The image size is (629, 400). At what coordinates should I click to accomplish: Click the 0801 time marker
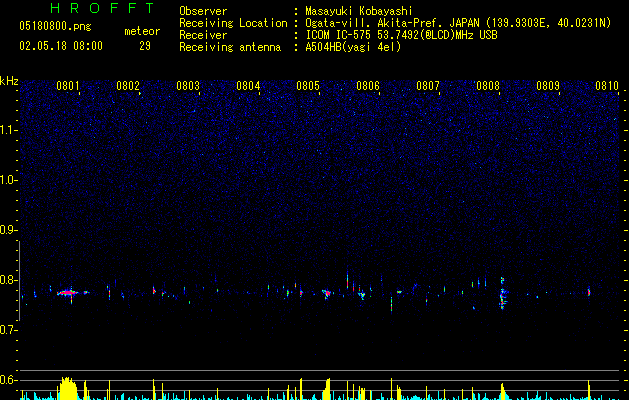(68, 86)
